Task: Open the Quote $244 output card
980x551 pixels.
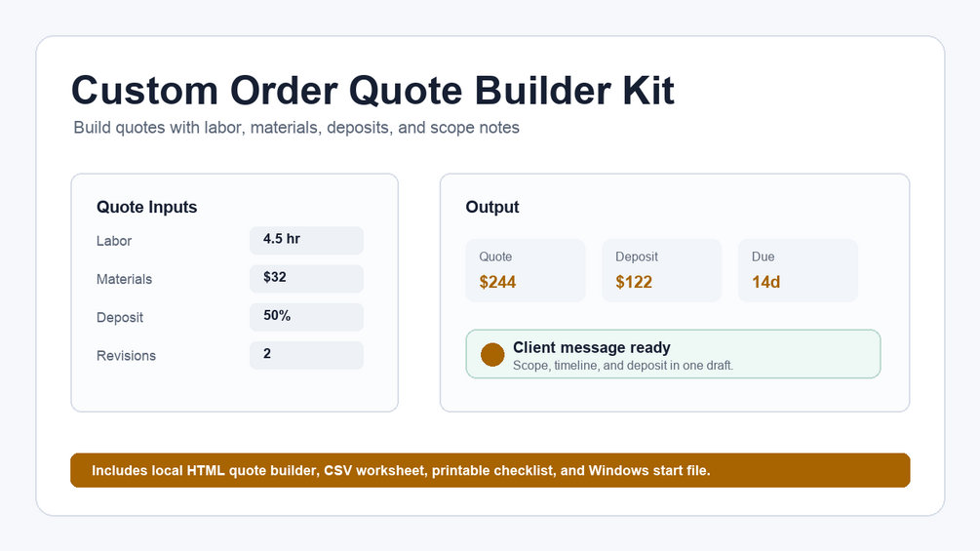Action: [526, 270]
